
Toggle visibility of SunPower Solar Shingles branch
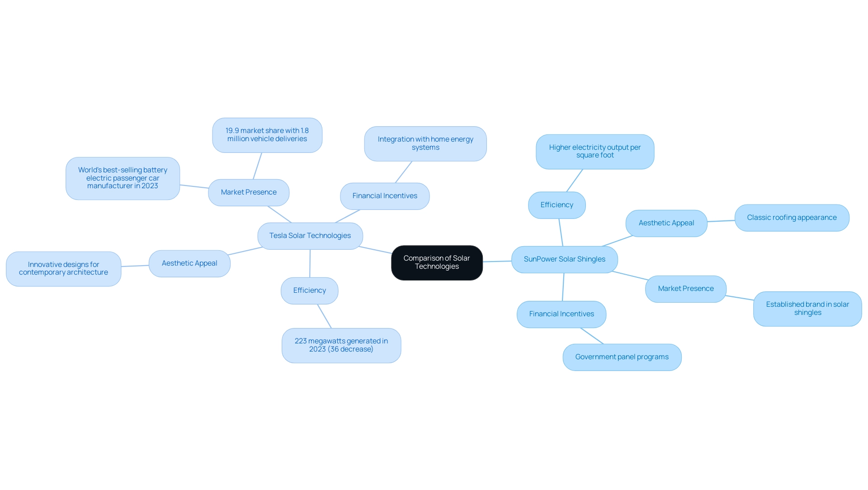(x=565, y=259)
